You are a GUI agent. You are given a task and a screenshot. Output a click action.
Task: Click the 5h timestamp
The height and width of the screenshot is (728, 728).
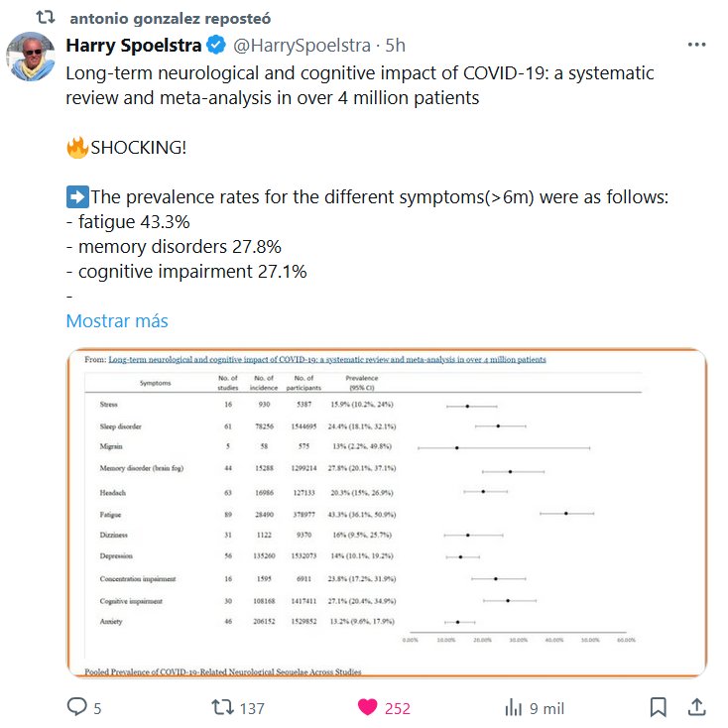click(x=395, y=46)
